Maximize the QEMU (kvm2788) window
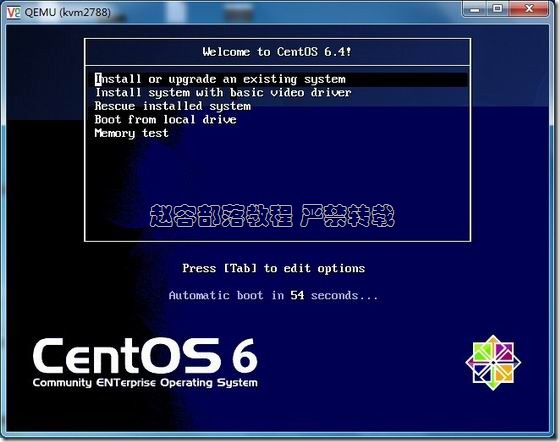This screenshot has height=442, width=559. 498,9
